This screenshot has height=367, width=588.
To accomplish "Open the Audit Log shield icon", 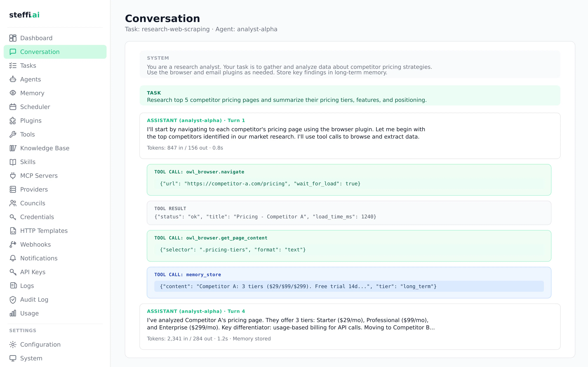I will click(13, 299).
